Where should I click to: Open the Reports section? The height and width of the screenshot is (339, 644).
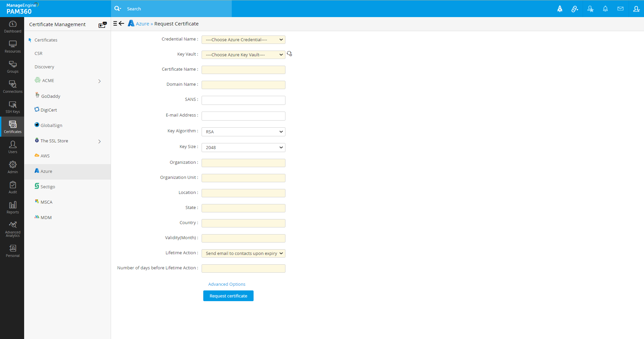point(12,207)
